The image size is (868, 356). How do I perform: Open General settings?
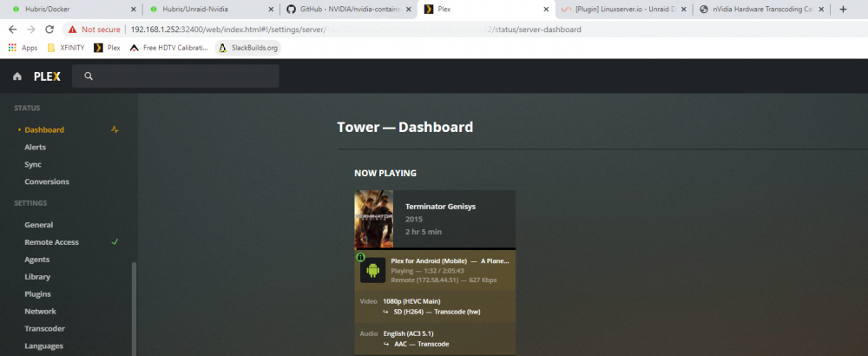(39, 225)
